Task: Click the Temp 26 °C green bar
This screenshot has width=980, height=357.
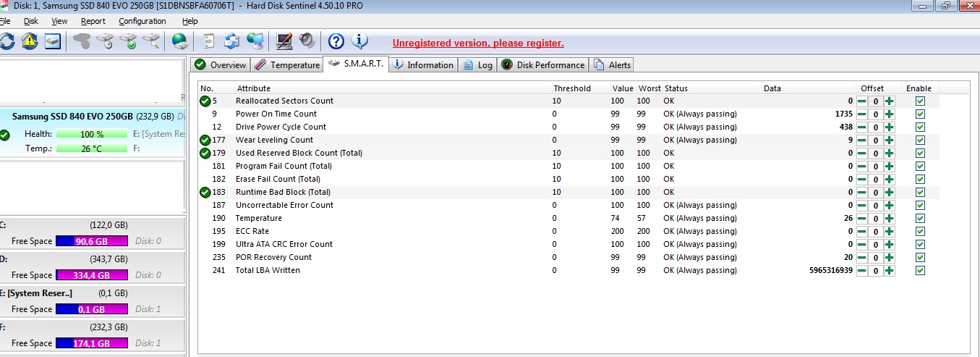Action: point(92,148)
